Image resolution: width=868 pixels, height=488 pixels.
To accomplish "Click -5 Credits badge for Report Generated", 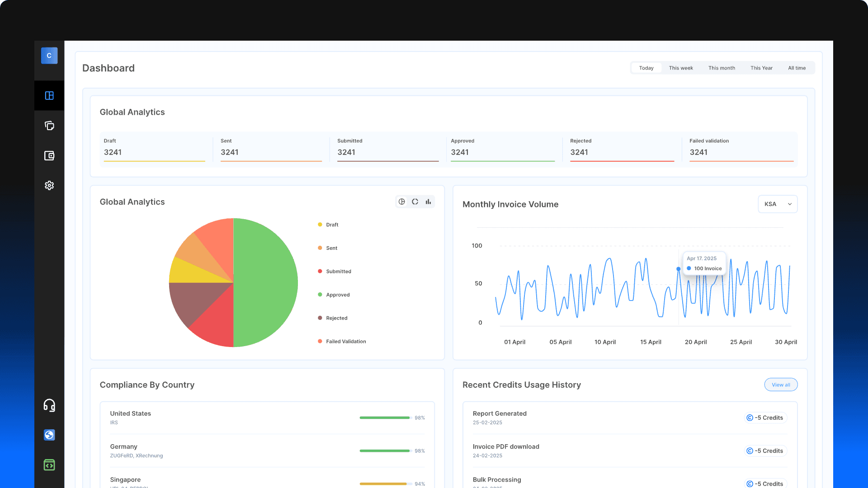I will pyautogui.click(x=765, y=418).
